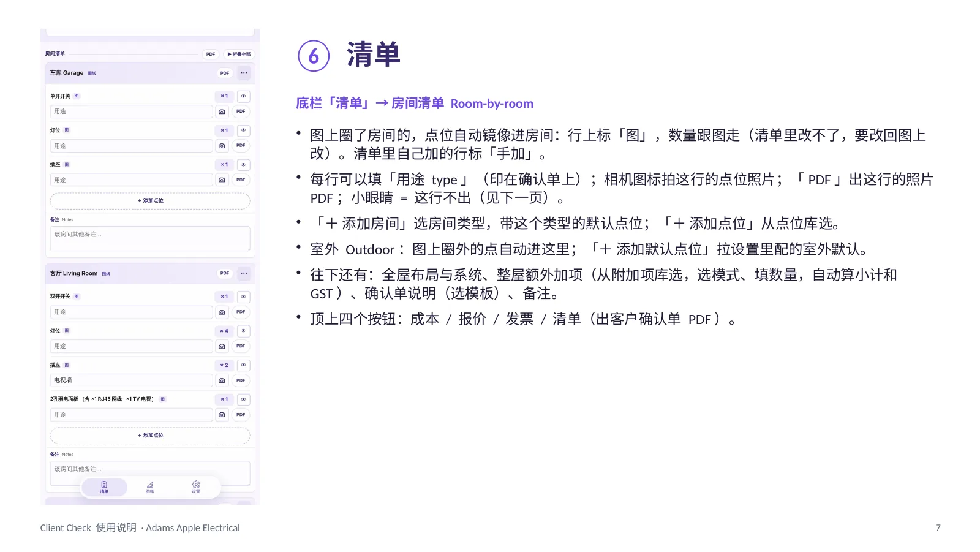Export PDF for the 电视墙 row
Viewport: 980px width, 552px height.
coord(241,380)
